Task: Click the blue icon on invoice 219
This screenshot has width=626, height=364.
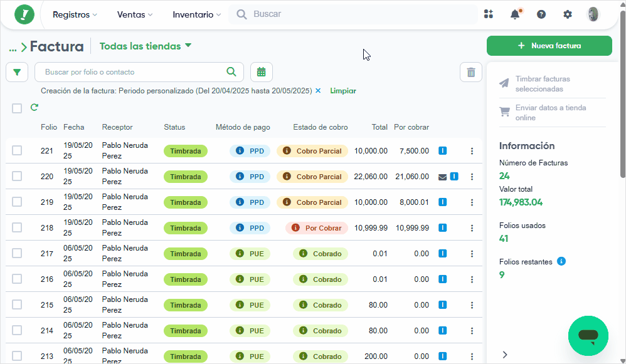Action: (x=442, y=202)
